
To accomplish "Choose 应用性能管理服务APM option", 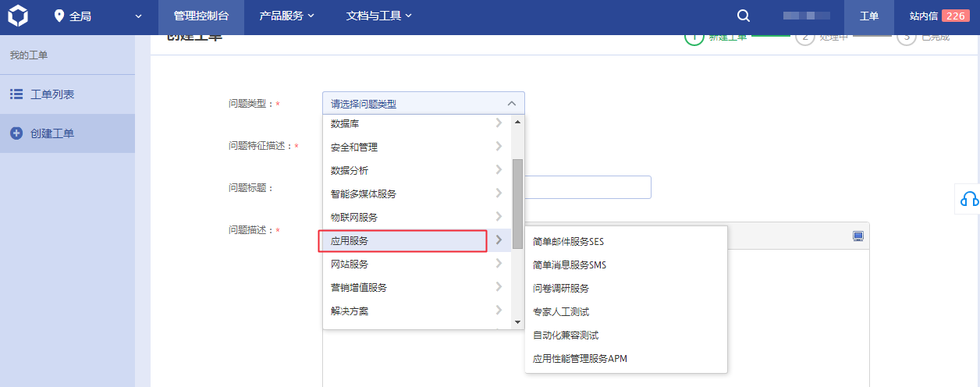I will 580,359.
